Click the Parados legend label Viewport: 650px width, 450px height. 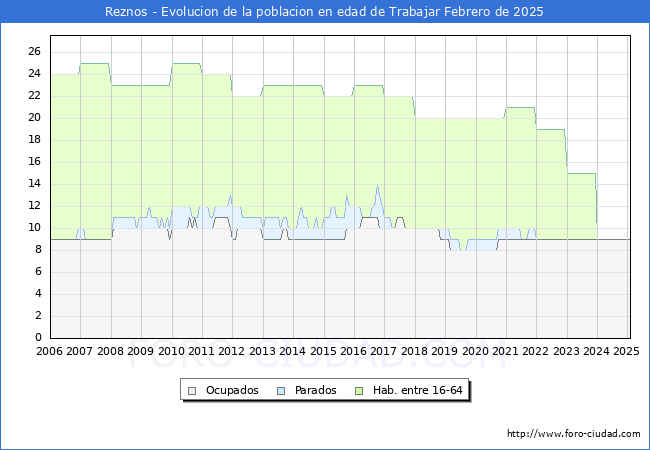(315, 390)
